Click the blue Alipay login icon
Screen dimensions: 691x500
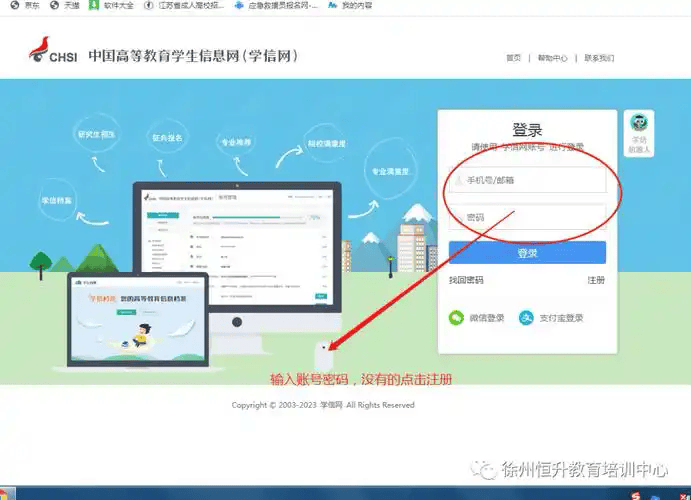point(526,318)
